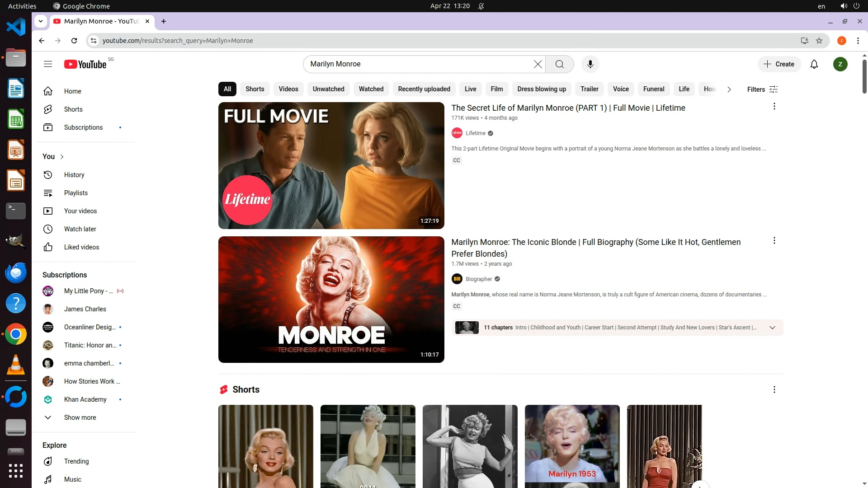
Task: Select the Recently uploaded filter chip
Action: [424, 89]
